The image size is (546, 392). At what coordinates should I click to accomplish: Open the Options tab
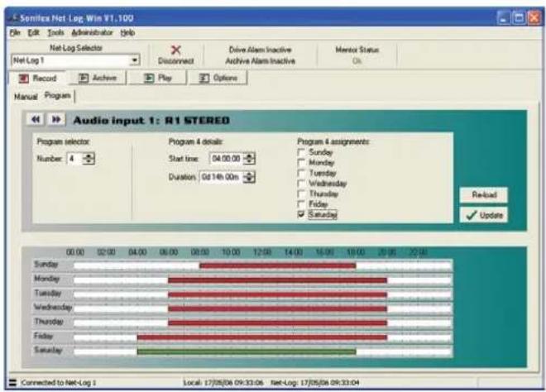(x=218, y=78)
